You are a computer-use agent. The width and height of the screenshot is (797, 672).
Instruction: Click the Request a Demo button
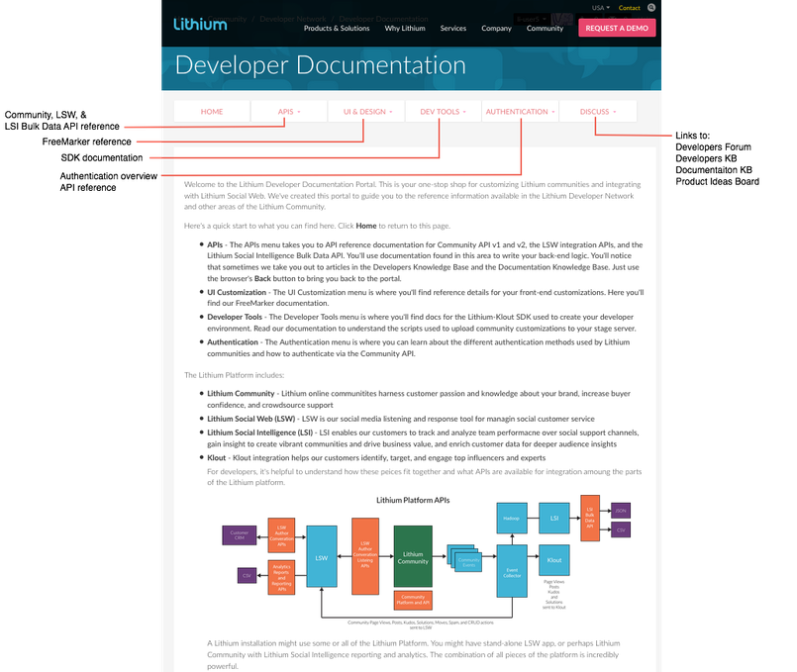[617, 28]
